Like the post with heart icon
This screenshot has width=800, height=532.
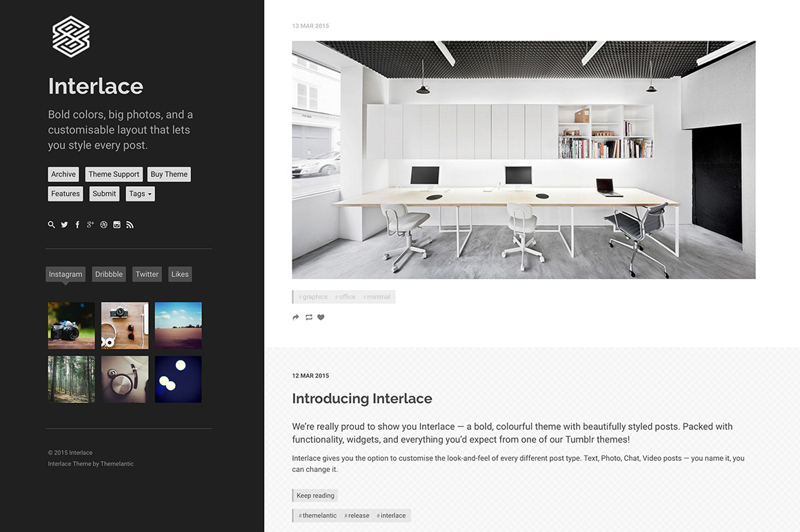click(321, 318)
